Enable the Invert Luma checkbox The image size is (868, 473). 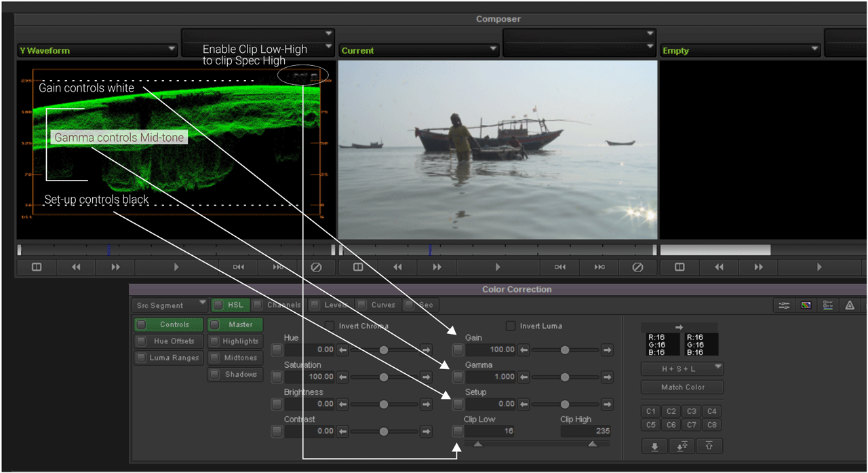point(510,326)
